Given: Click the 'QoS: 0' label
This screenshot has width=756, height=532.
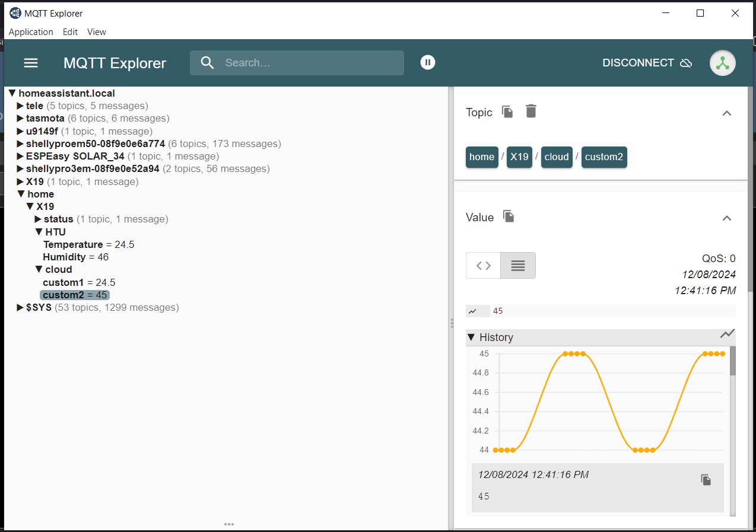Looking at the screenshot, I should (x=719, y=258).
